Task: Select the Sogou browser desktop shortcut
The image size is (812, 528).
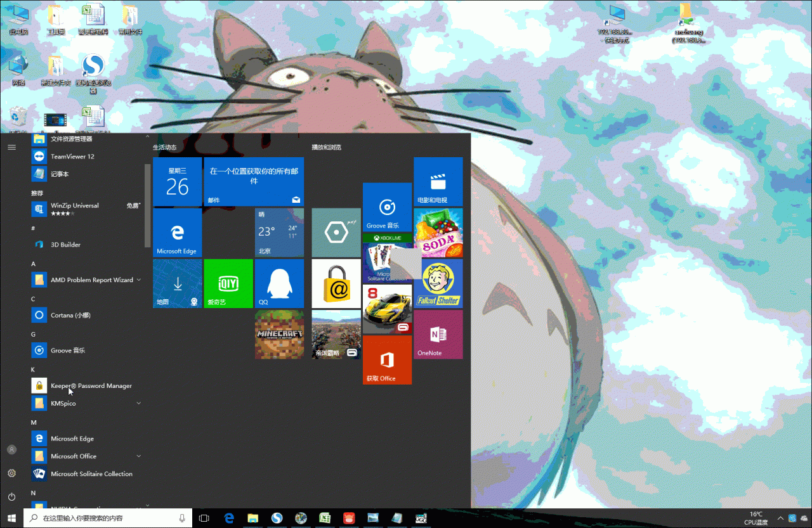Action: pyautogui.click(x=93, y=74)
